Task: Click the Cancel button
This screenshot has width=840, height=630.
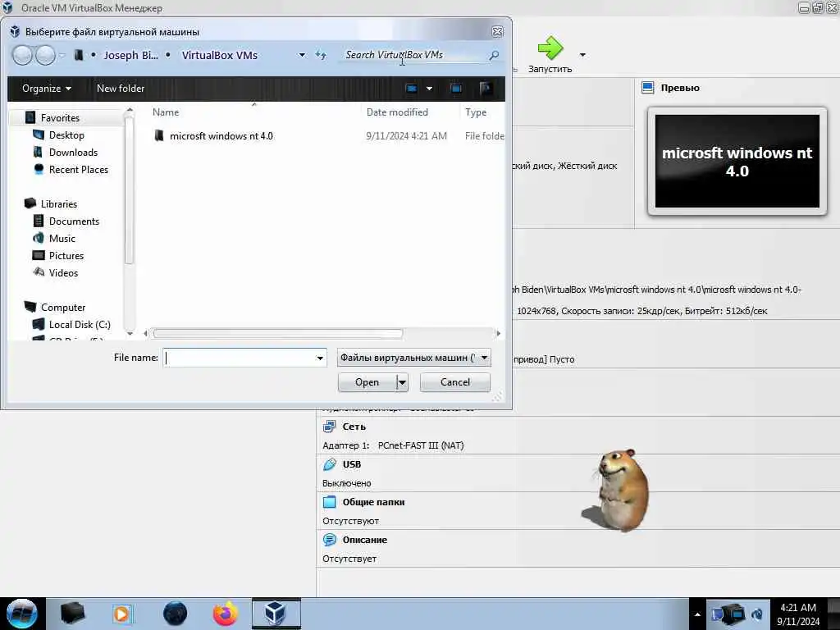Action: point(454,382)
